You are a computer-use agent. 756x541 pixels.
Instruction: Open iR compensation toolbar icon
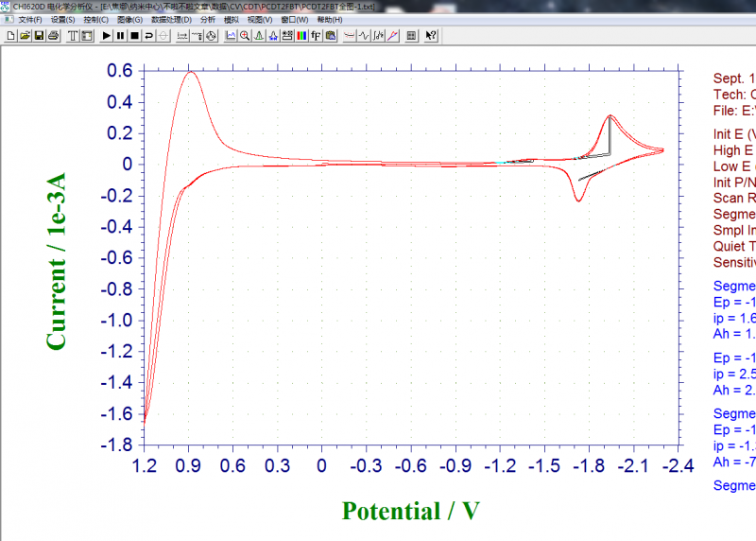point(182,36)
